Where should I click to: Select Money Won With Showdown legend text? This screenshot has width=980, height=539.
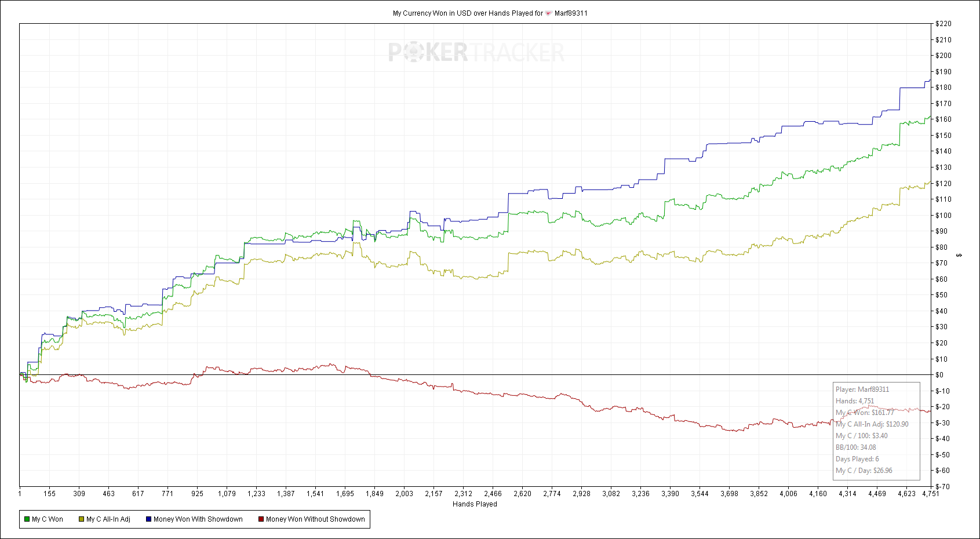[198, 519]
